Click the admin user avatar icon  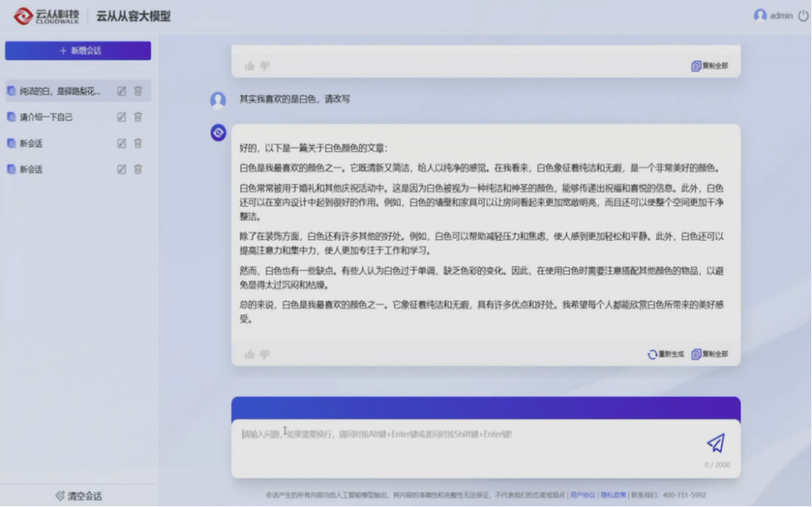point(759,16)
